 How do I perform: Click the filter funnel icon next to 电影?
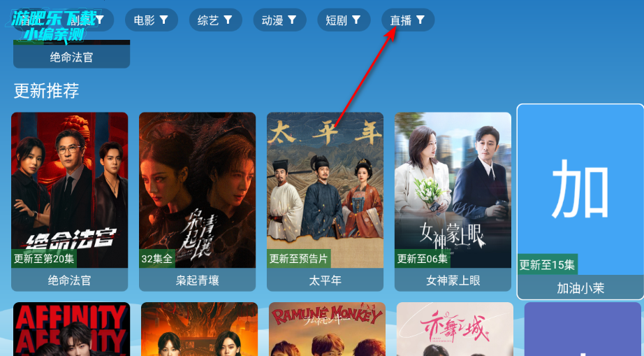click(x=164, y=20)
